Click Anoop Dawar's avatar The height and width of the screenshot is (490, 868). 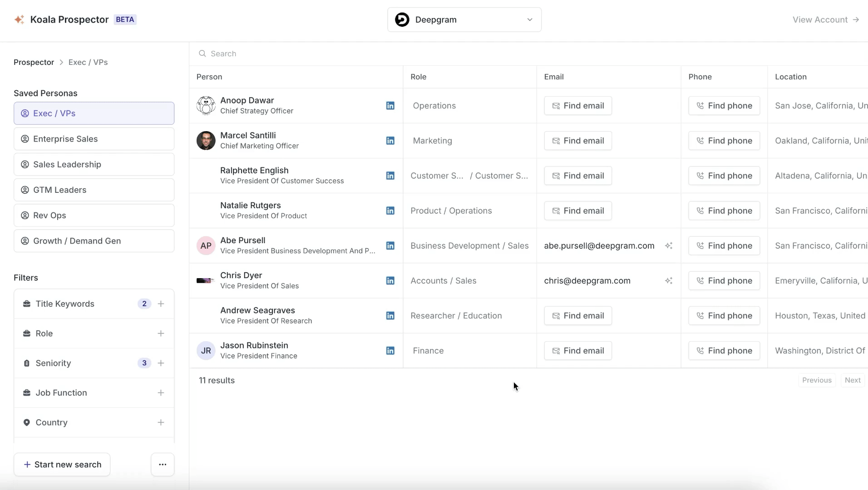coord(206,106)
